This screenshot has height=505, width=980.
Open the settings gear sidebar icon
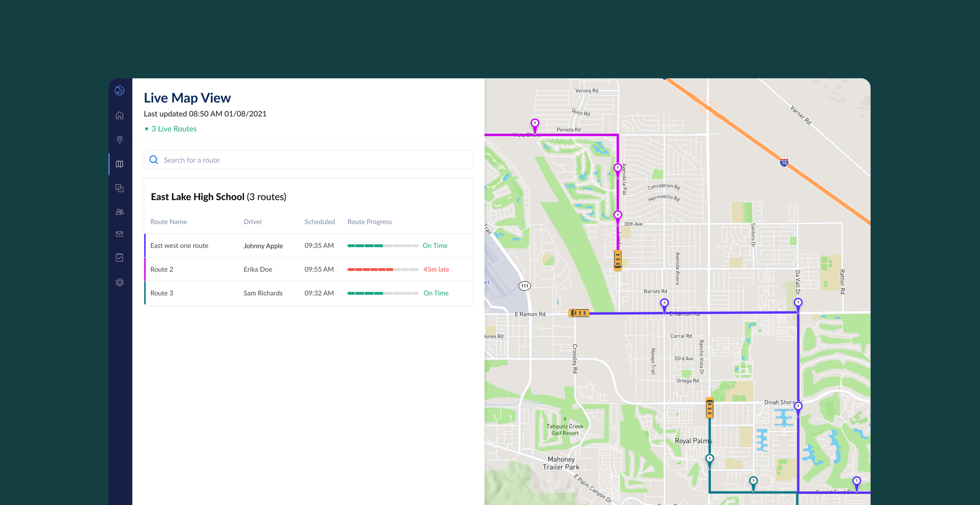point(120,282)
